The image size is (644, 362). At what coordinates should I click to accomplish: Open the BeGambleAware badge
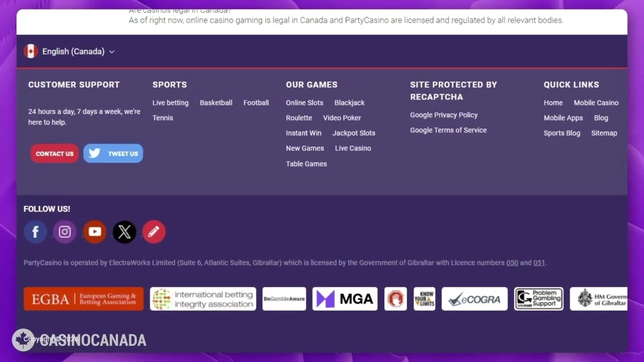284,299
